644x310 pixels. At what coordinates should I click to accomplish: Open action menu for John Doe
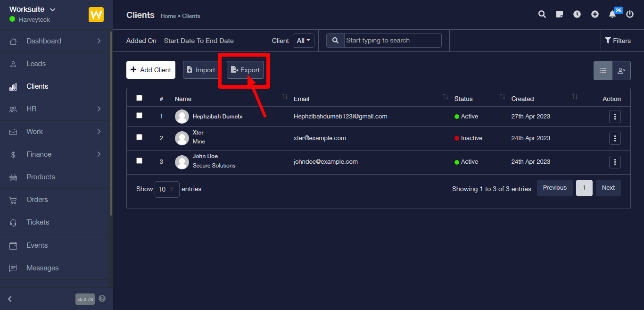tap(615, 162)
